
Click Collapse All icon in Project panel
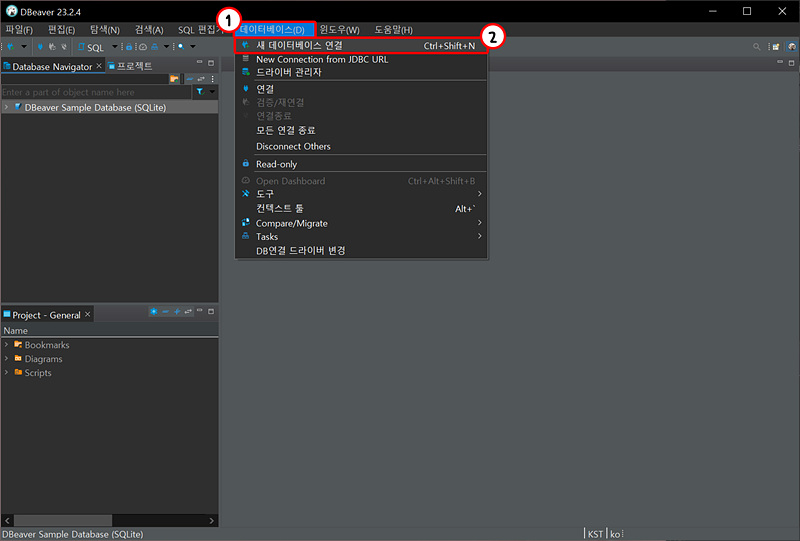pyautogui.click(x=165, y=311)
